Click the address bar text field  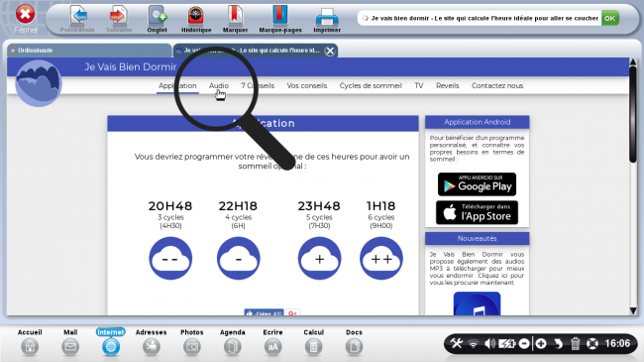(480, 18)
